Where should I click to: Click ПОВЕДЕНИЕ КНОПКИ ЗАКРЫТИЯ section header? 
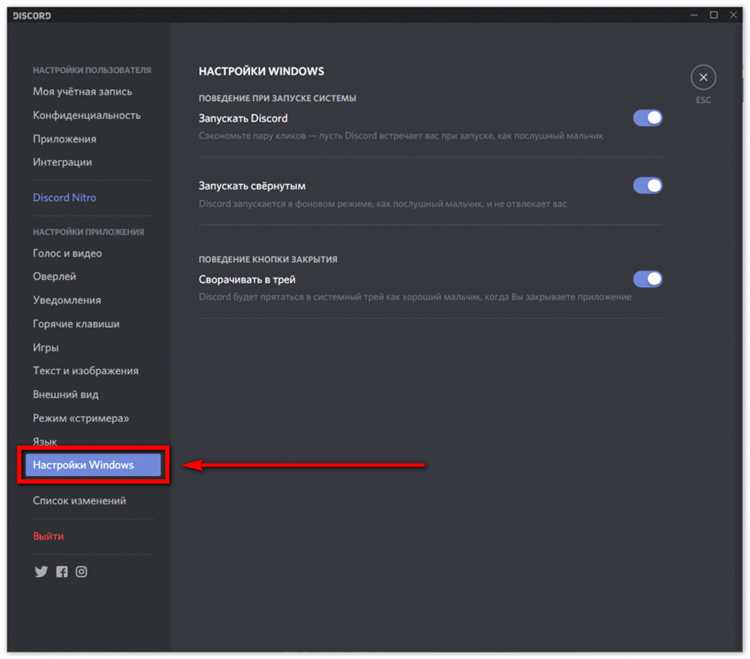pyautogui.click(x=268, y=259)
